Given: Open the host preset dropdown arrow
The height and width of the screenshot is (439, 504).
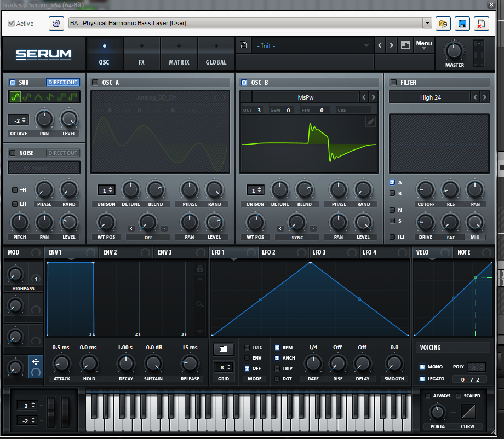Looking at the screenshot, I should (x=427, y=23).
